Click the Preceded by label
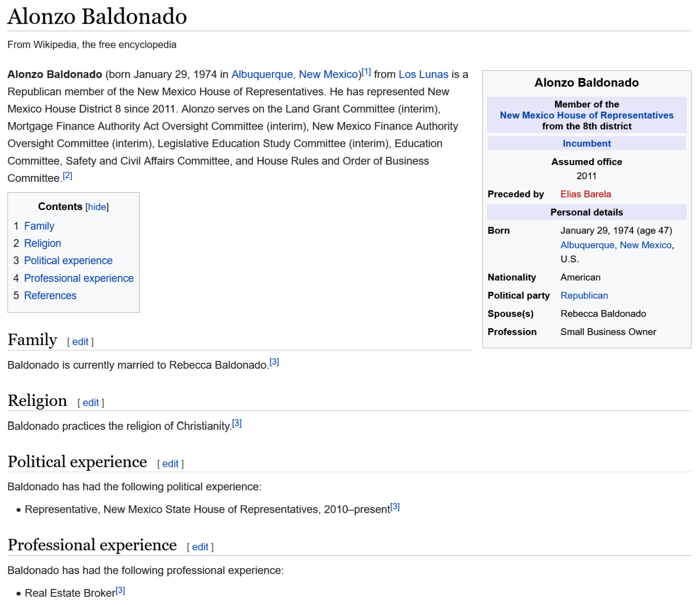The image size is (700, 605). coord(516,194)
